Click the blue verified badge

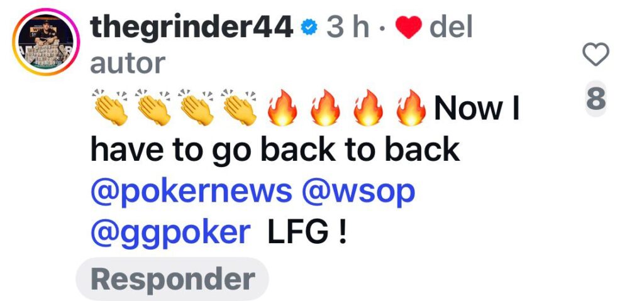(309, 28)
